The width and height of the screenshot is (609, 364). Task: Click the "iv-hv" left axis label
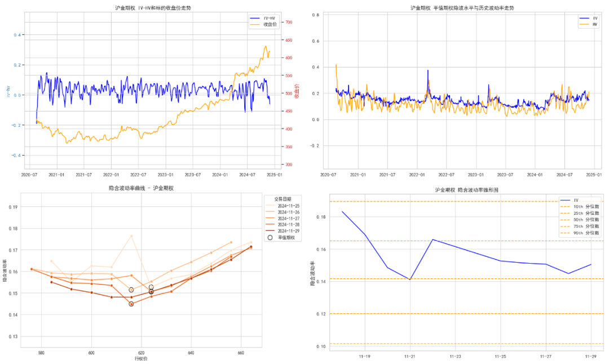7,92
